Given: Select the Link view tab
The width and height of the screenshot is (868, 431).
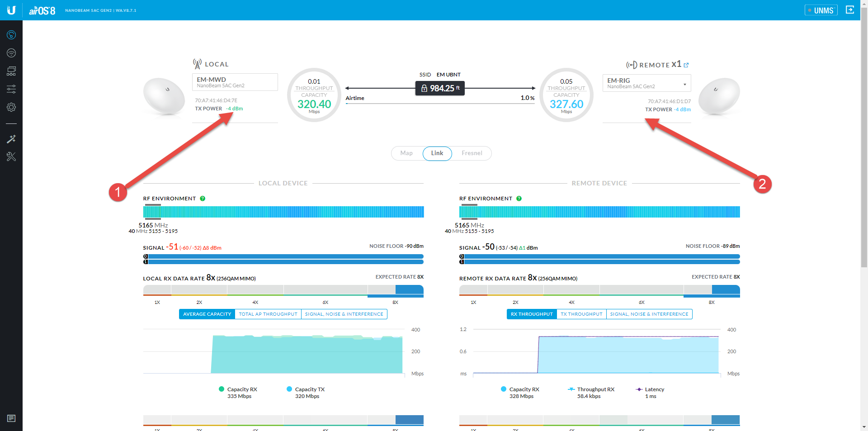Looking at the screenshot, I should click(437, 153).
